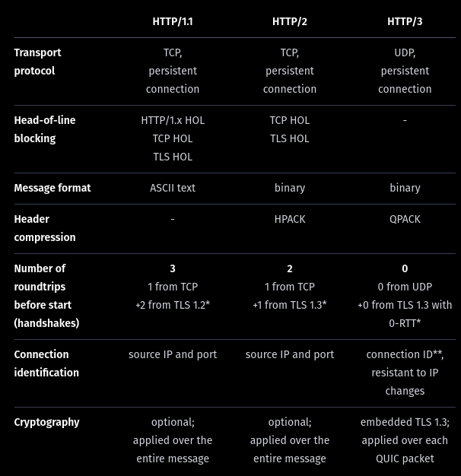Click the bold 3 roundtrips value
The image size is (461, 476).
[x=173, y=268]
